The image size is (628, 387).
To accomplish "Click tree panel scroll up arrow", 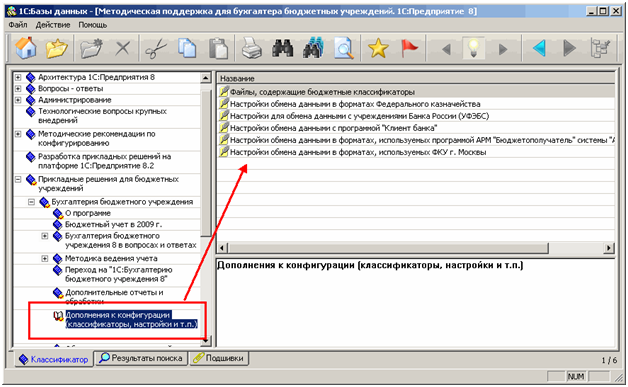I will coord(205,78).
